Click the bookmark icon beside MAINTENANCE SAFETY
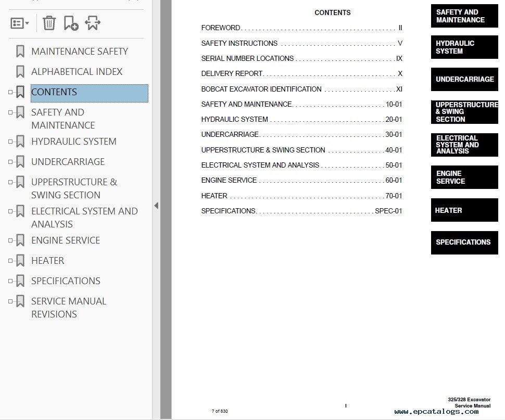This screenshot has height=420, width=505. coord(21,51)
